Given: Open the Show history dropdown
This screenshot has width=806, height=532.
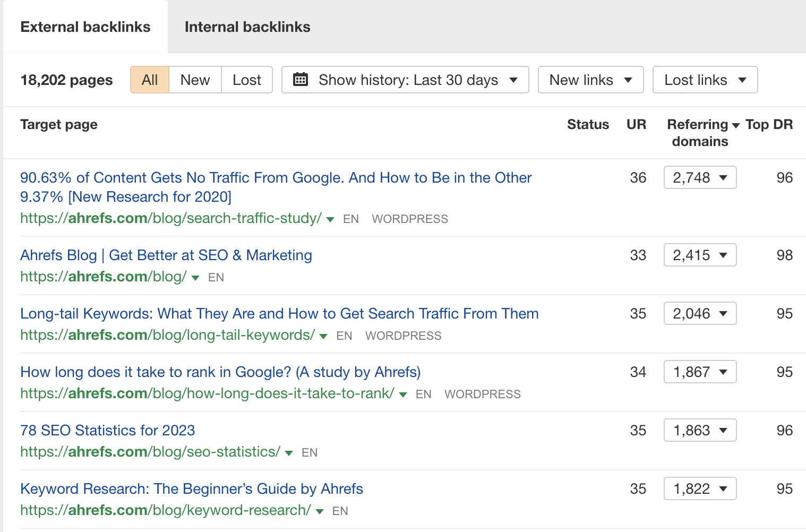Looking at the screenshot, I should (405, 80).
